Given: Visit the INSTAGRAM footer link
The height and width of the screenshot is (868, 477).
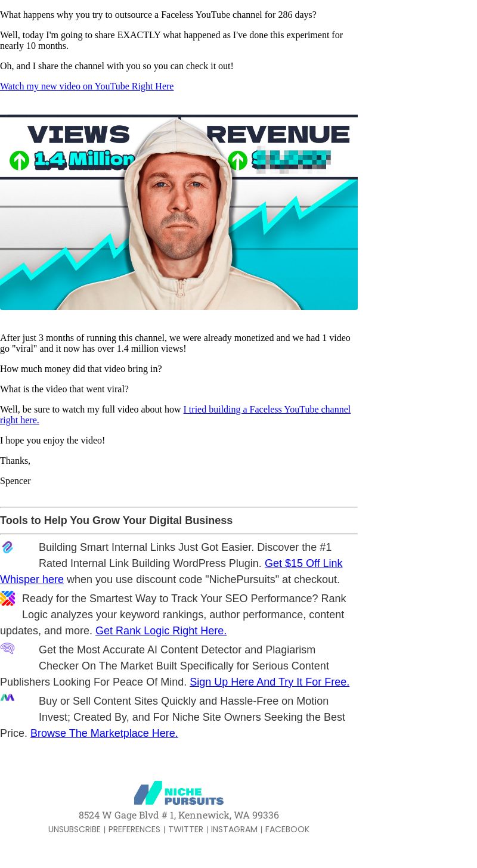Looking at the screenshot, I should [x=234, y=829].
